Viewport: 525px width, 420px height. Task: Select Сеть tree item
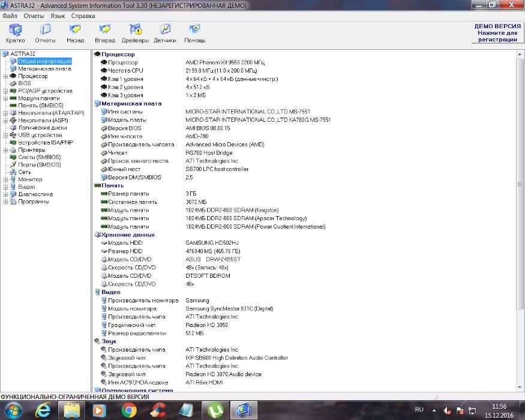[x=25, y=172]
